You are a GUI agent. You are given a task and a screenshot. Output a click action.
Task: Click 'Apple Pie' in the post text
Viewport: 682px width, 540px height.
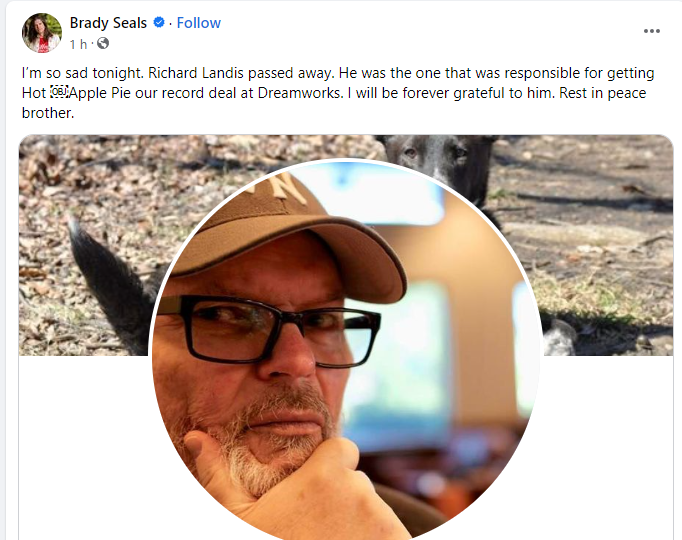coord(101,93)
